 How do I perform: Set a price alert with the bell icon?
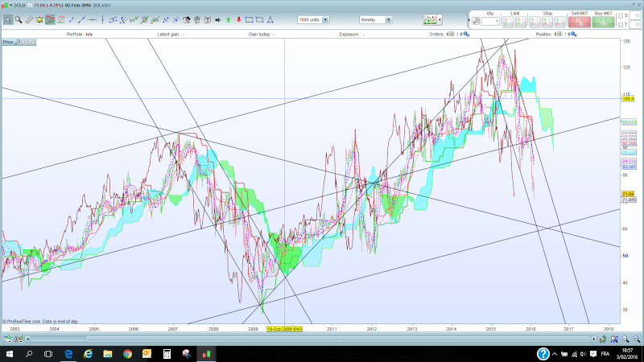coord(39,19)
